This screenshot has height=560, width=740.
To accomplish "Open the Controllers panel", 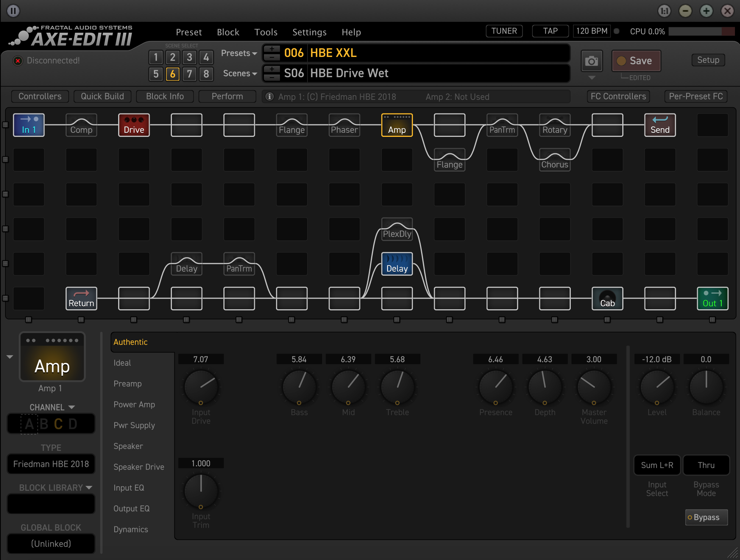I will click(x=40, y=96).
